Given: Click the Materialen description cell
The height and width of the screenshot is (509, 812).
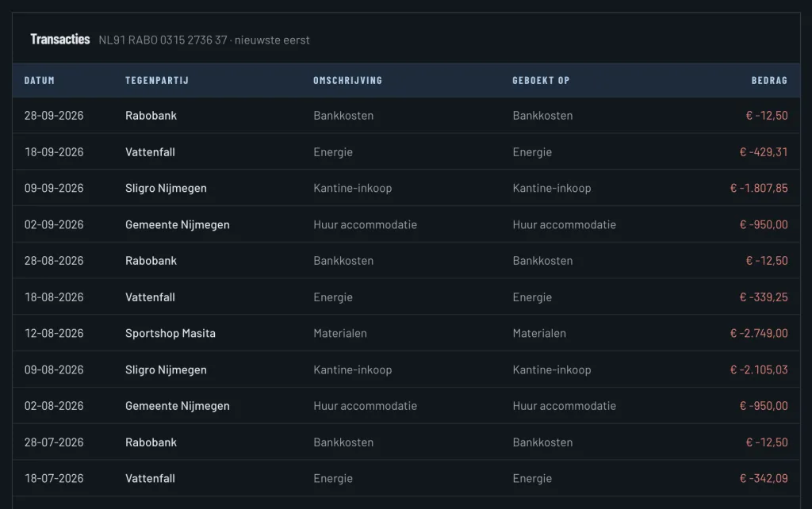Looking at the screenshot, I should [x=340, y=333].
